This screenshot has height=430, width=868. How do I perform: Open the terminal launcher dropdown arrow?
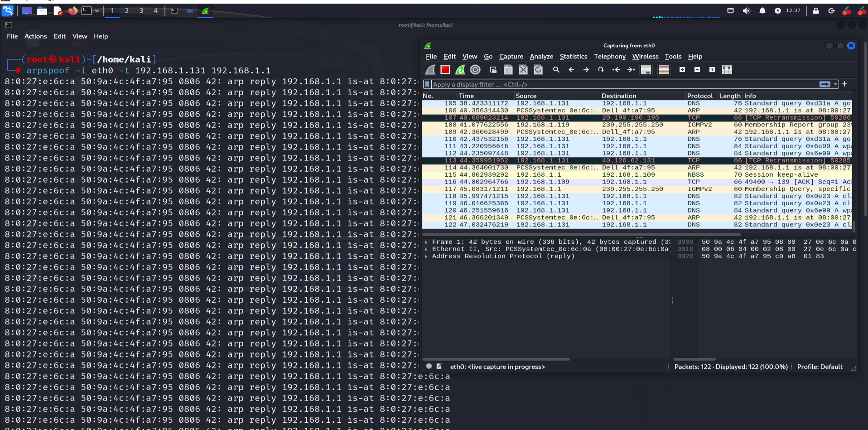tap(97, 11)
